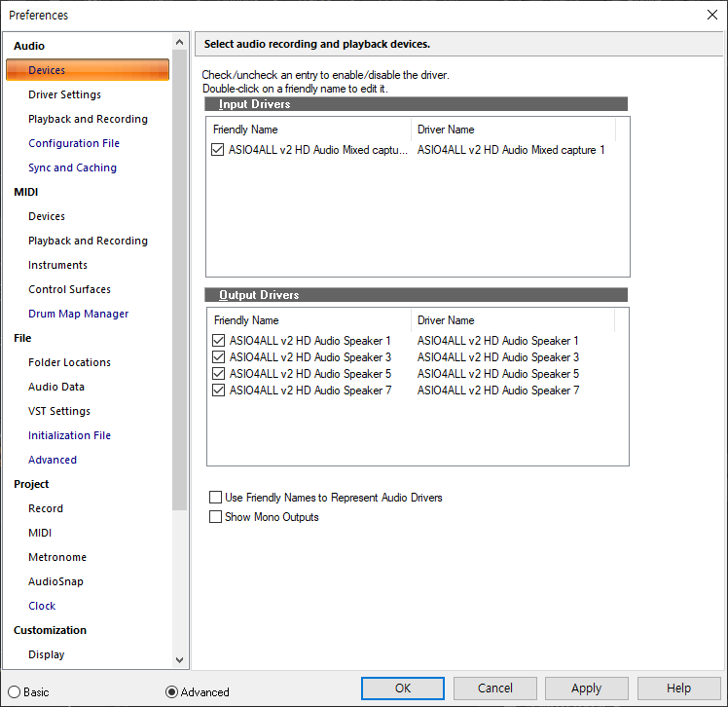Screen dimensions: 728x707
Task: Uncheck ASIO4ALL HD Audio Speaker 1 output
Action: click(x=218, y=341)
